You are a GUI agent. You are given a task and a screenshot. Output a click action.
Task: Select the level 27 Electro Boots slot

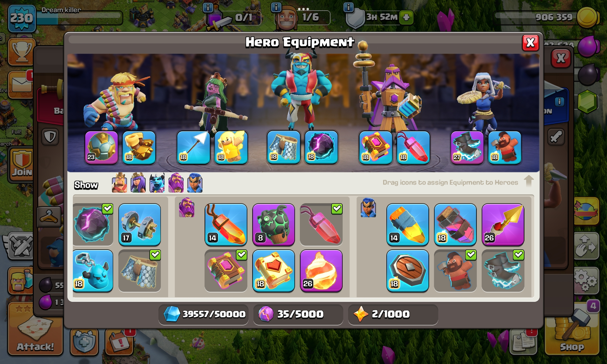(467, 147)
